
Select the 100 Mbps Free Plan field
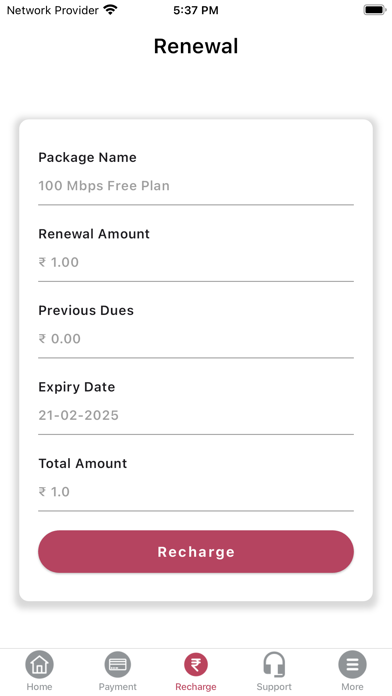pos(196,186)
